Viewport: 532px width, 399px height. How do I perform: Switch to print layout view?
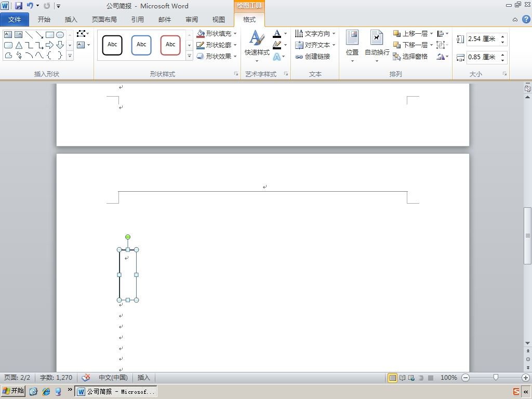[x=393, y=378]
